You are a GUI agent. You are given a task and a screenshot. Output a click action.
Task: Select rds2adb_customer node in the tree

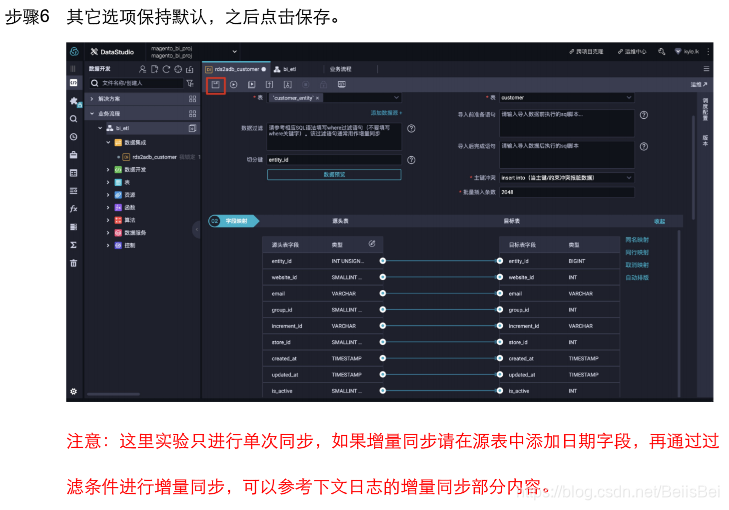(x=154, y=157)
